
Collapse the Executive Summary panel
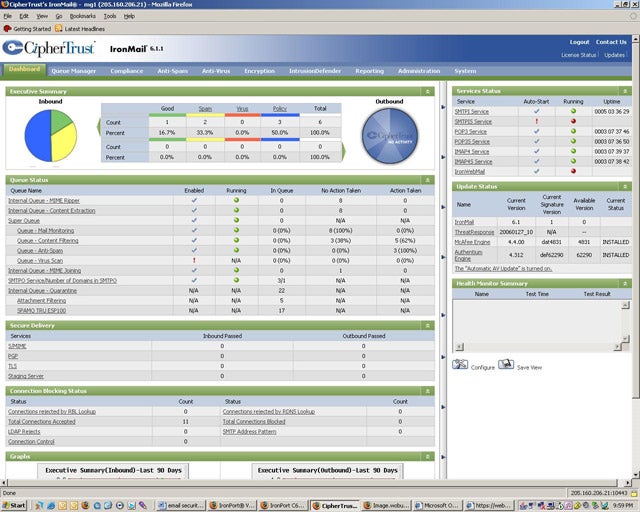point(427,91)
